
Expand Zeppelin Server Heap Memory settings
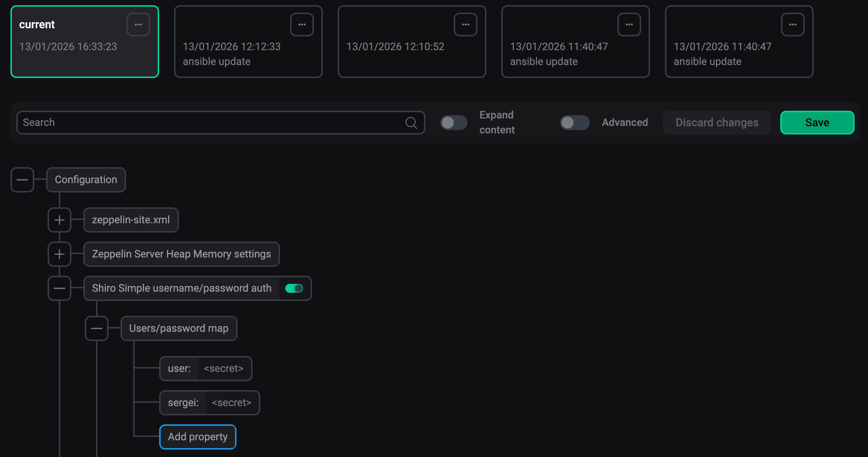point(59,254)
